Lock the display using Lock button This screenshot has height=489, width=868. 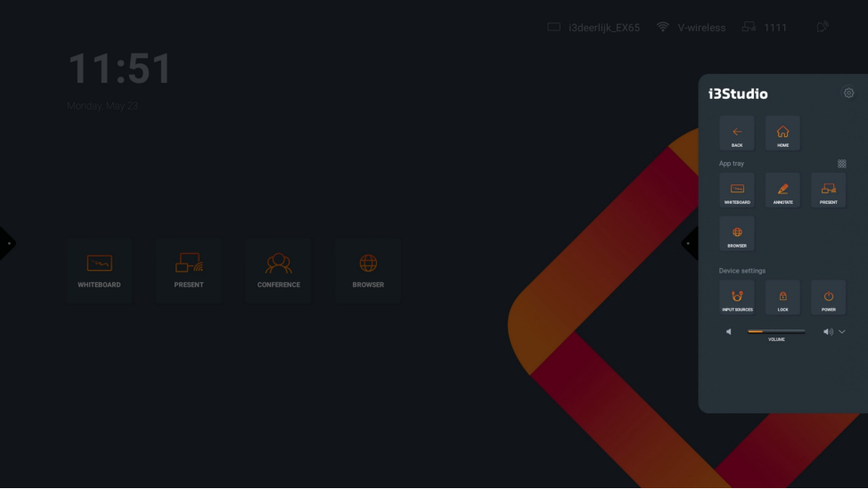tap(782, 297)
